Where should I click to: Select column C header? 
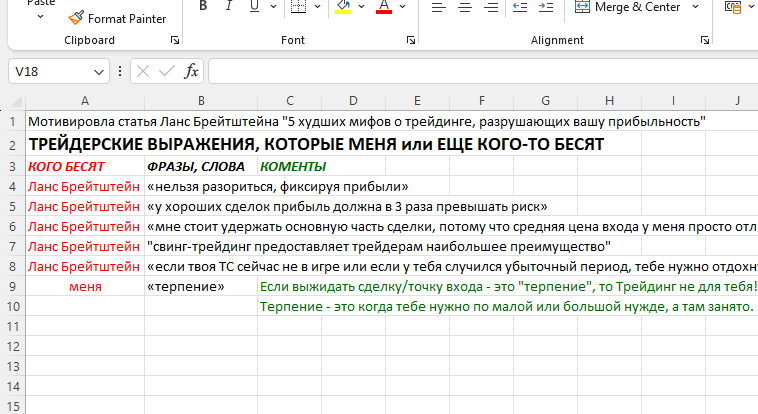click(x=290, y=101)
